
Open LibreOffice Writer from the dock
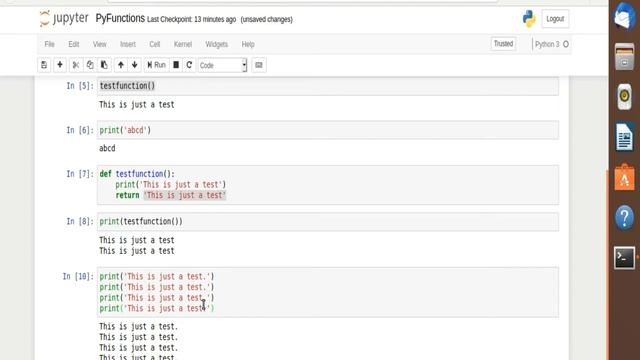click(624, 137)
